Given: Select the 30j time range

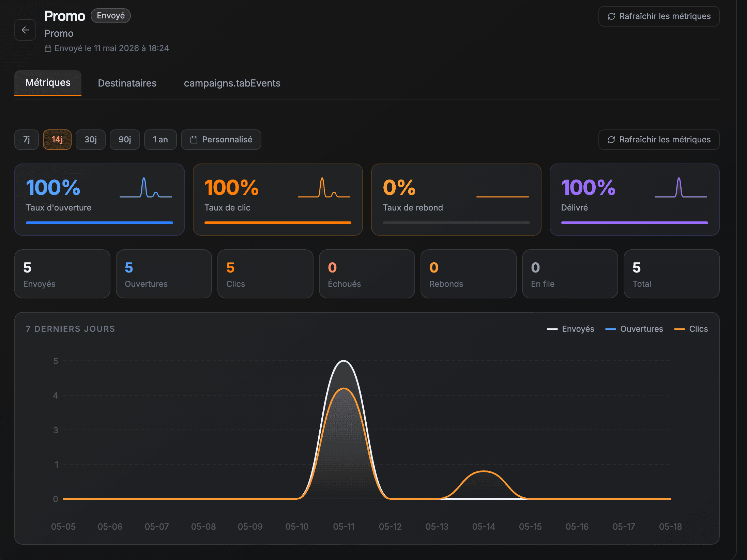Looking at the screenshot, I should point(91,140).
